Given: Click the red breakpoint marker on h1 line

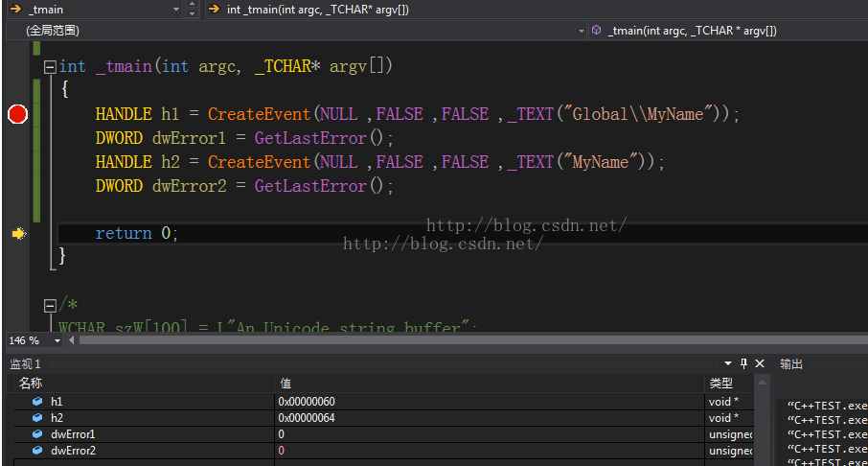Looking at the screenshot, I should 17,115.
